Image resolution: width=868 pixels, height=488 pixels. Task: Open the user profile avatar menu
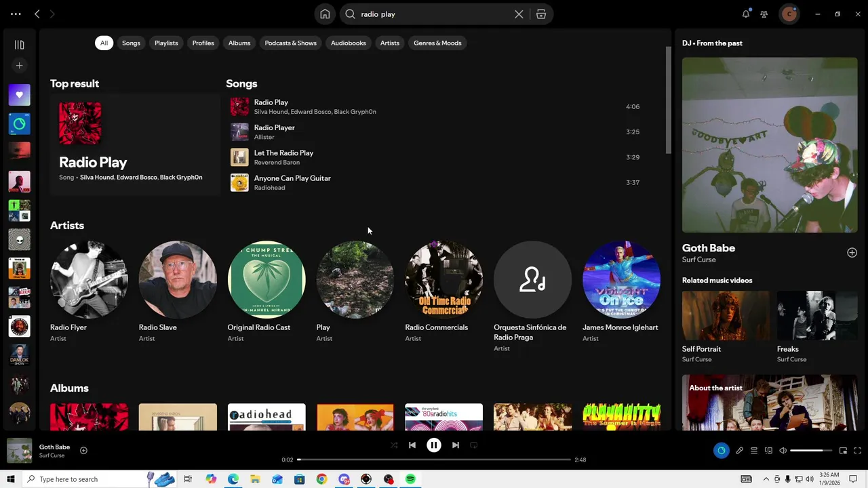coord(789,14)
